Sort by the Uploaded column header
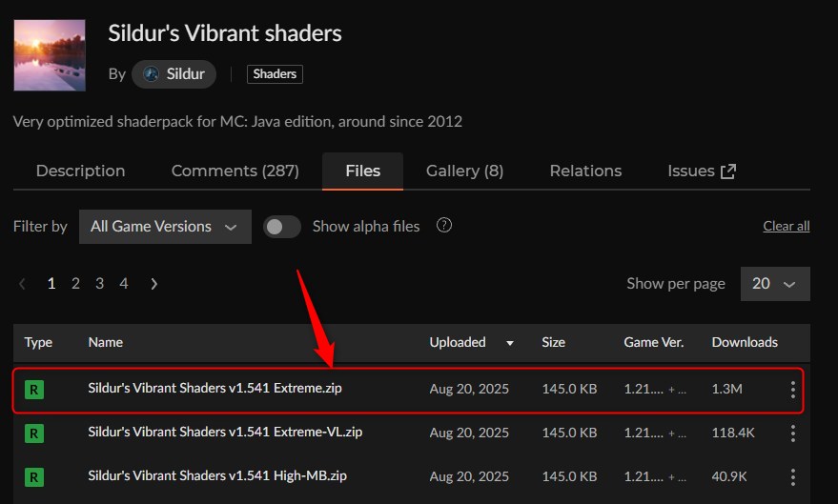The width and height of the screenshot is (838, 504). pyautogui.click(x=471, y=342)
